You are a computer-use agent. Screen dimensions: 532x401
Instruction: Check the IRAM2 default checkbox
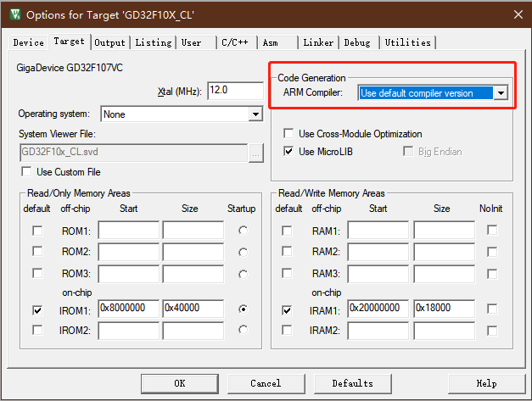point(287,330)
